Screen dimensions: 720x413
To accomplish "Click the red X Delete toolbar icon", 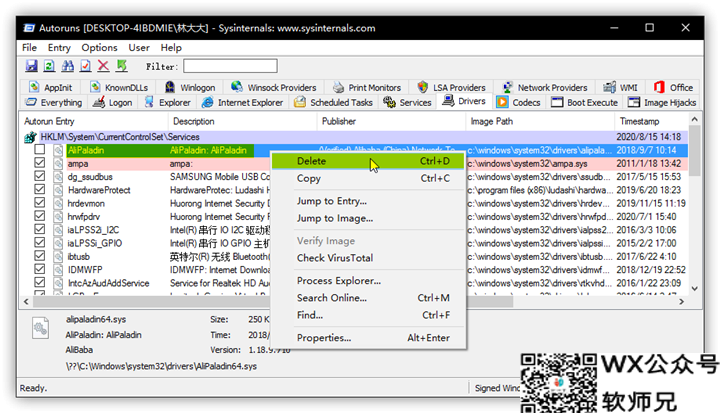I will (x=103, y=66).
